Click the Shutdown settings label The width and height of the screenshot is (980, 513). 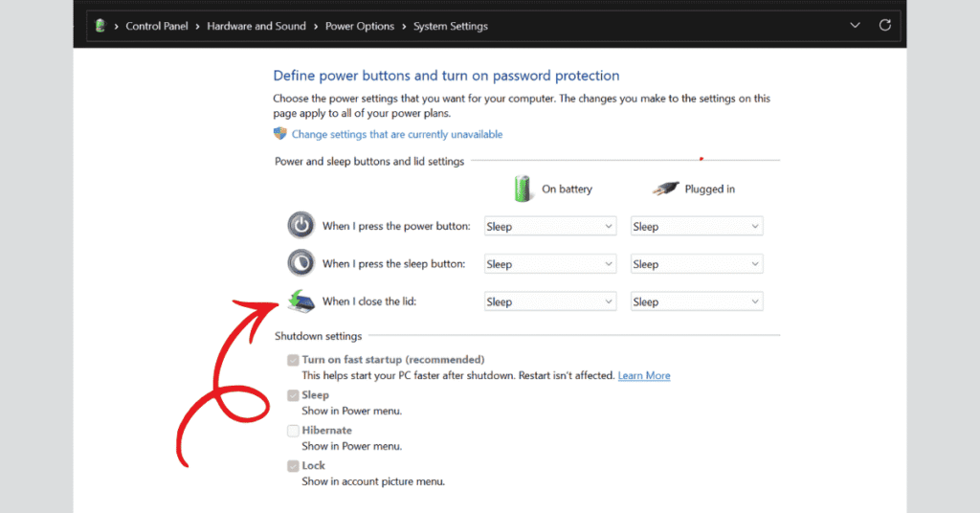318,336
